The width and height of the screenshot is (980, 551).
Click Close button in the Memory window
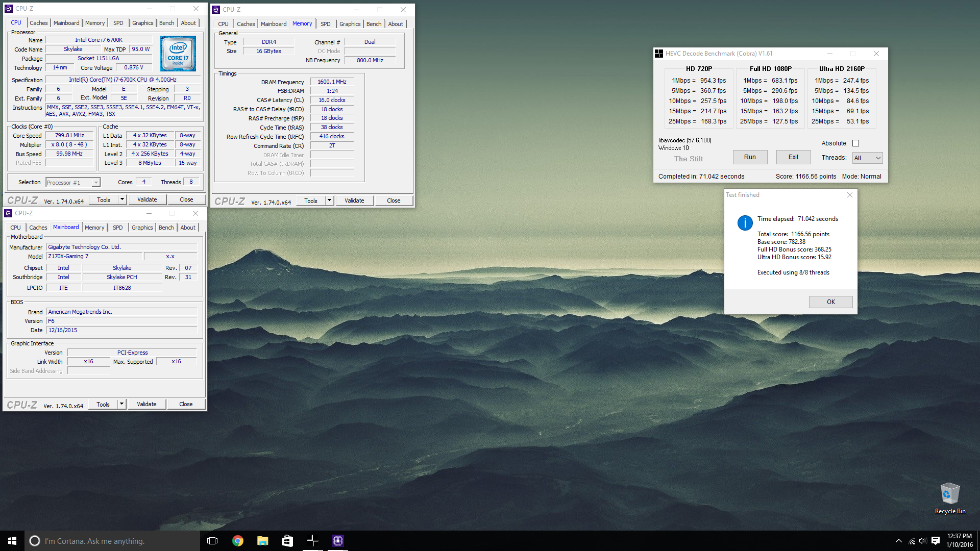click(x=394, y=201)
